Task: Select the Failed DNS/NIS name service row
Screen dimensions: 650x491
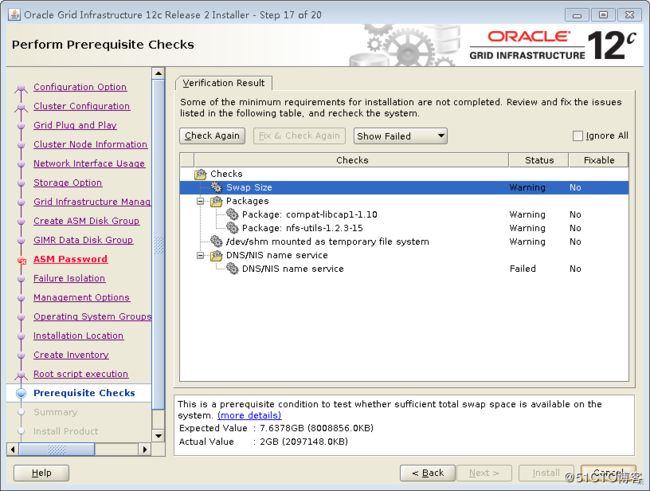Action: point(404,269)
